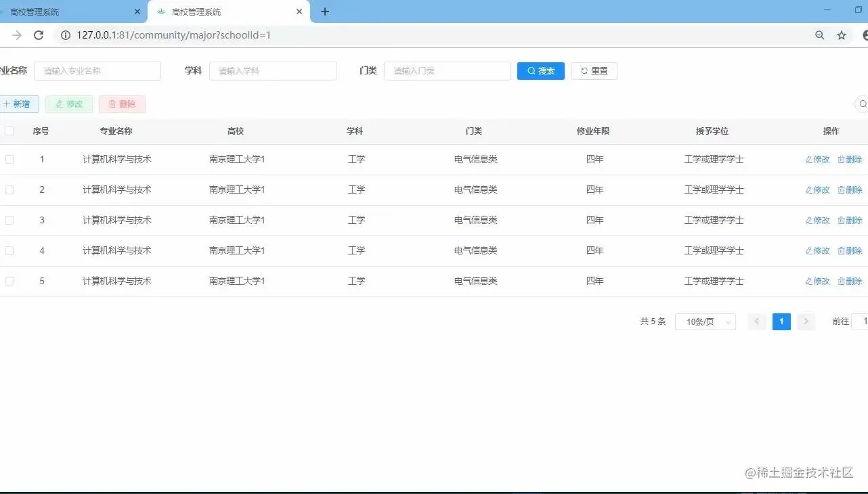Click the 共 5 条 total count text

(653, 322)
